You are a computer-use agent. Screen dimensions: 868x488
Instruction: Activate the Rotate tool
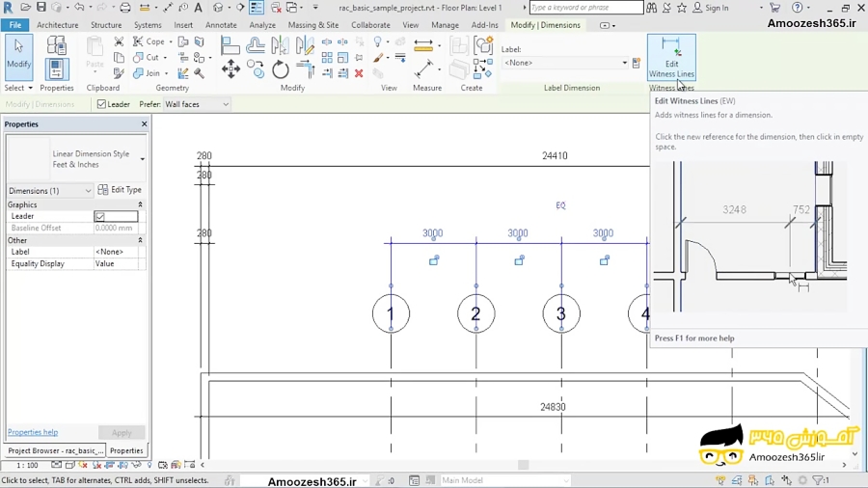(281, 69)
